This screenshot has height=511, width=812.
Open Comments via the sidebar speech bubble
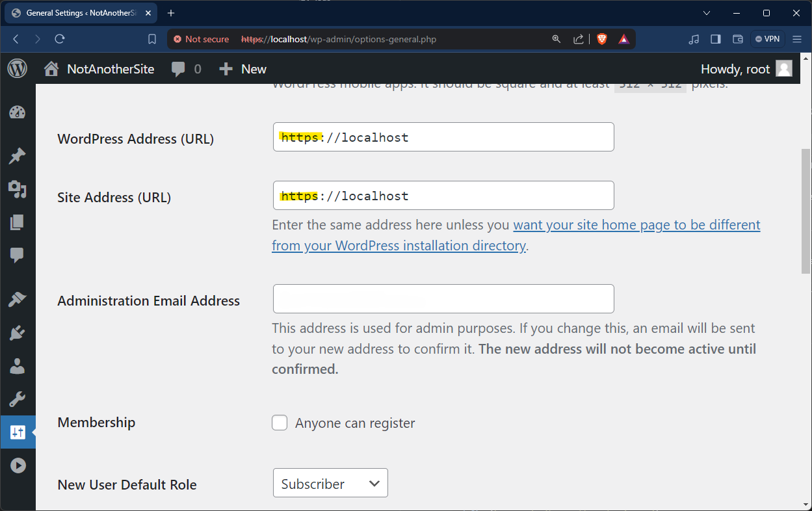pos(18,255)
